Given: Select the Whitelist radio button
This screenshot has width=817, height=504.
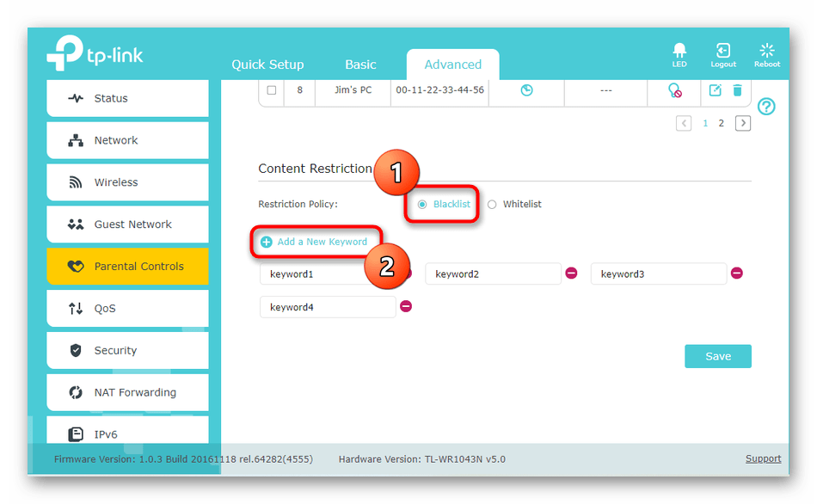Looking at the screenshot, I should pyautogui.click(x=492, y=205).
